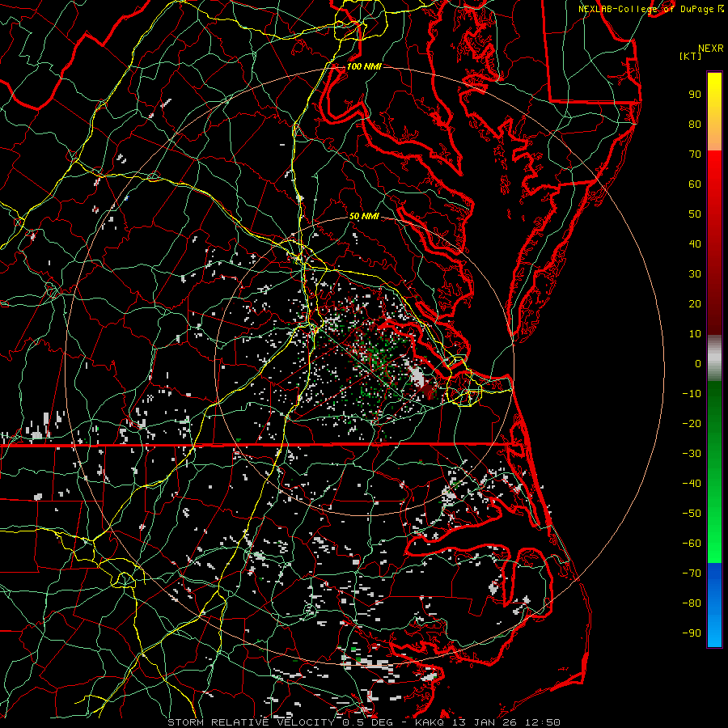Click the positive 20 value on velocity scale
The width and height of the screenshot is (728, 728).
click(695, 304)
